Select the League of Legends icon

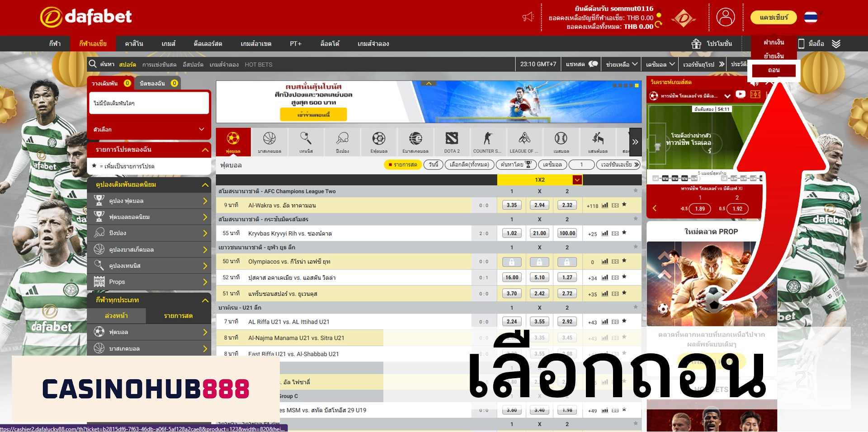[x=524, y=142]
